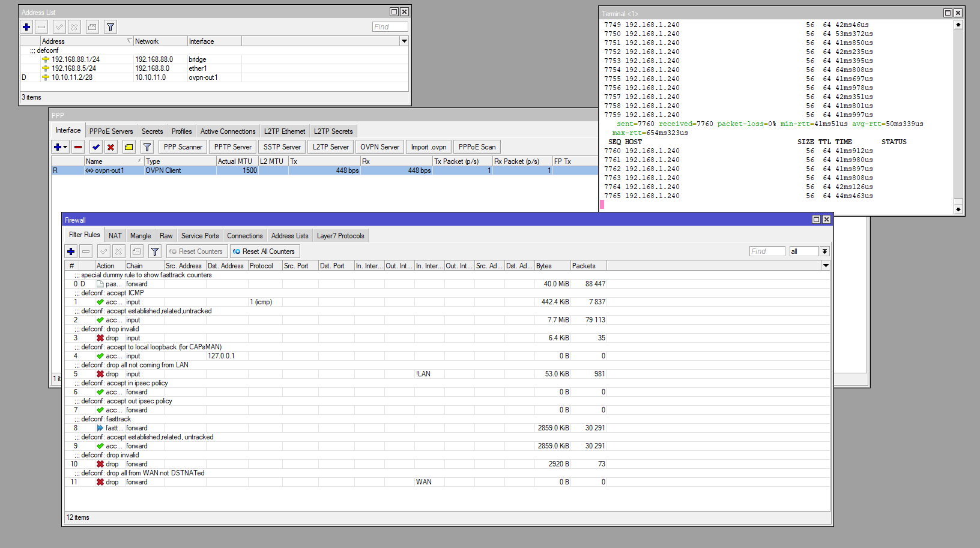Disable firewall rule with cross icon
Image resolution: width=980 pixels, height=548 pixels.
(118, 251)
